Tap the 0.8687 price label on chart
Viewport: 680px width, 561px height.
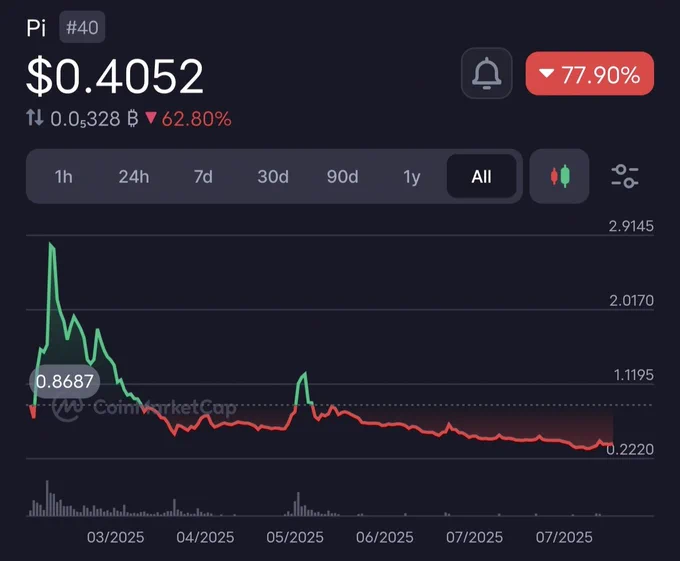tap(65, 382)
